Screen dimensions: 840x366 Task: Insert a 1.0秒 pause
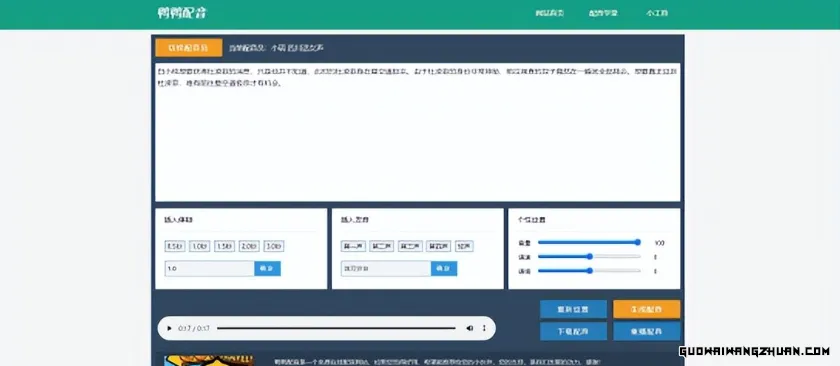click(x=200, y=247)
